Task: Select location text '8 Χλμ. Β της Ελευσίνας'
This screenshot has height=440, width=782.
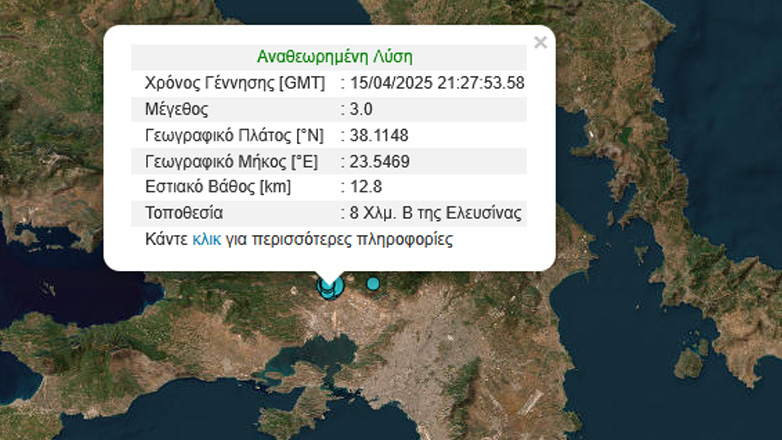Action: [x=435, y=213]
